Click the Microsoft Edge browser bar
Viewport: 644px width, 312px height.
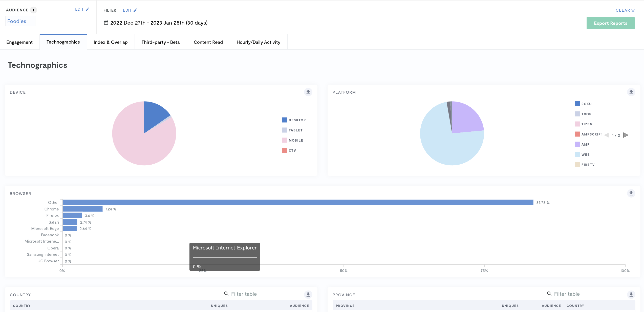tap(70, 228)
